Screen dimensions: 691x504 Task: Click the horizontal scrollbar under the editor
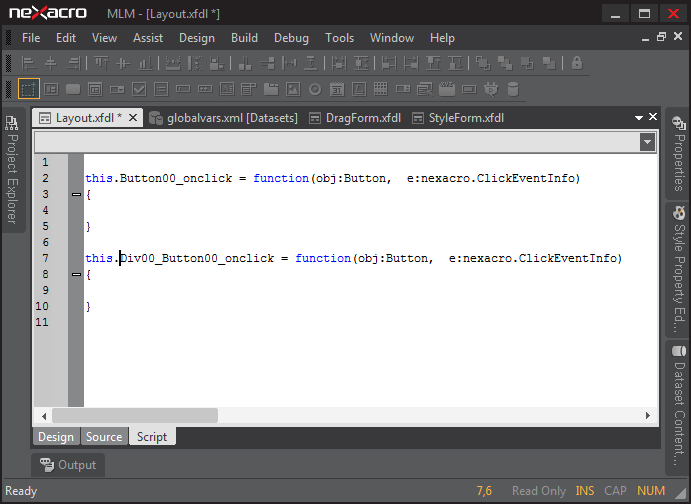point(135,415)
